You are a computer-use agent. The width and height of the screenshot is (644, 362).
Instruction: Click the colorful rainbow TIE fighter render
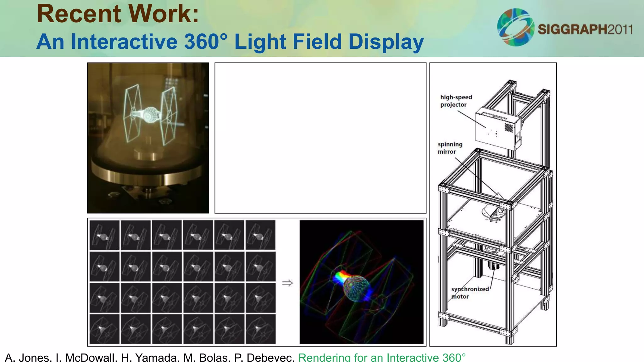coord(361,282)
